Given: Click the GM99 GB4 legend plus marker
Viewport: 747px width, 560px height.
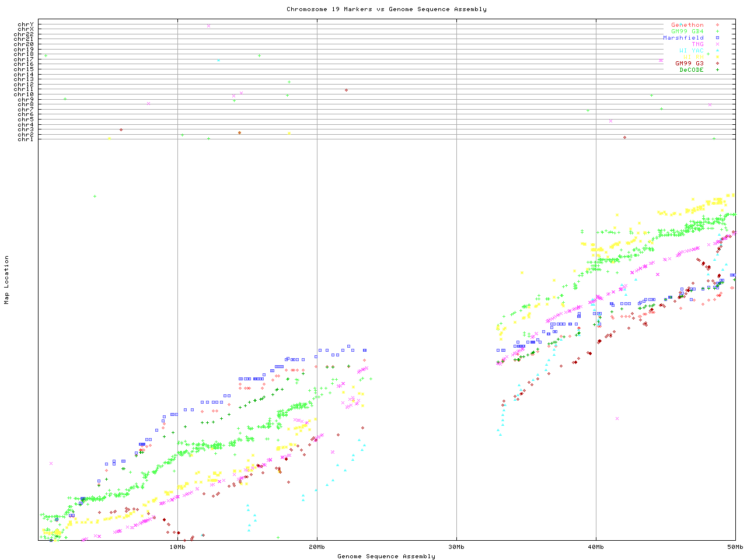Looking at the screenshot, I should coord(717,32).
